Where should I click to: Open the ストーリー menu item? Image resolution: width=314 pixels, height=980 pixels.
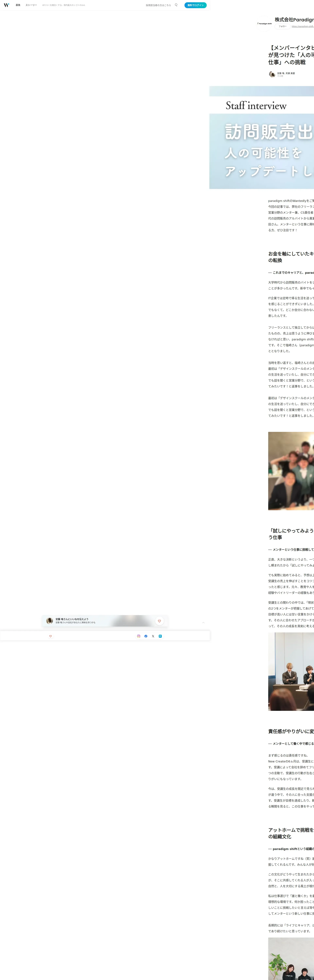[31, 5]
